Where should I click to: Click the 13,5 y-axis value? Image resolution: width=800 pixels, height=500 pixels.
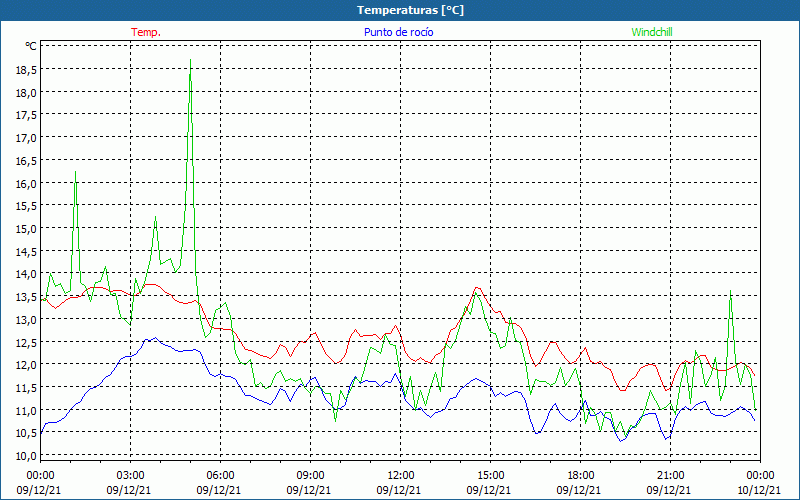(26, 297)
